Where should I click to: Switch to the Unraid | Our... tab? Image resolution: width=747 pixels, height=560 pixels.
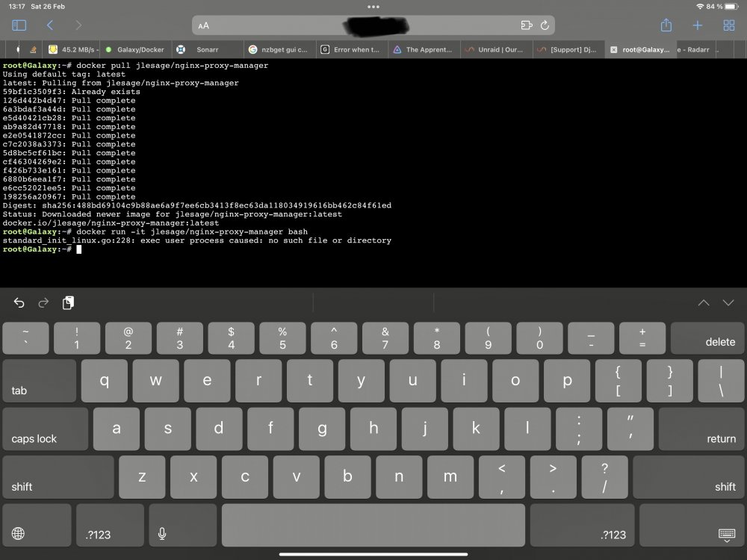(495, 49)
